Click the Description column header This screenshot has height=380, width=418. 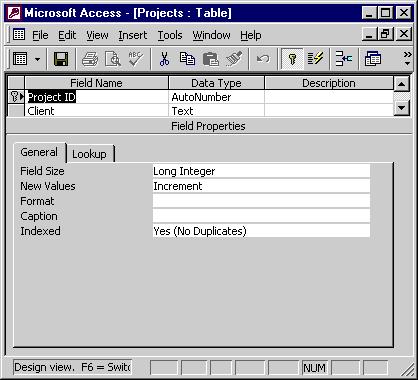329,83
